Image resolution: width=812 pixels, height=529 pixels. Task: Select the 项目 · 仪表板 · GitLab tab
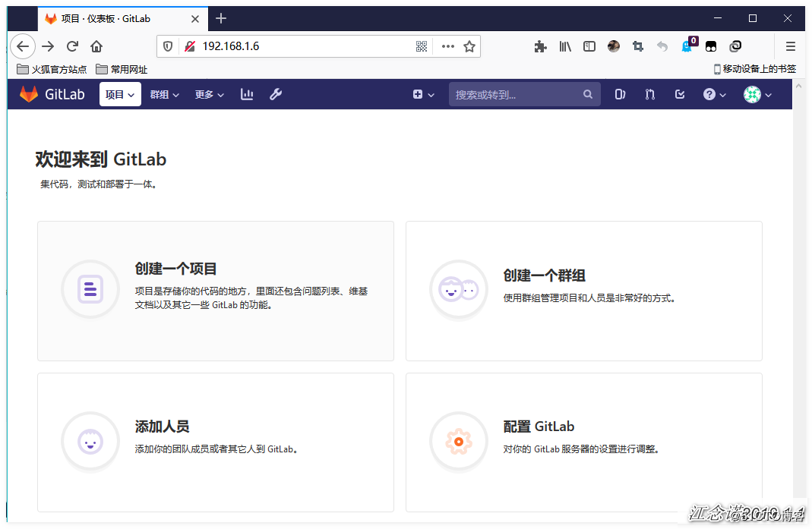(x=123, y=19)
